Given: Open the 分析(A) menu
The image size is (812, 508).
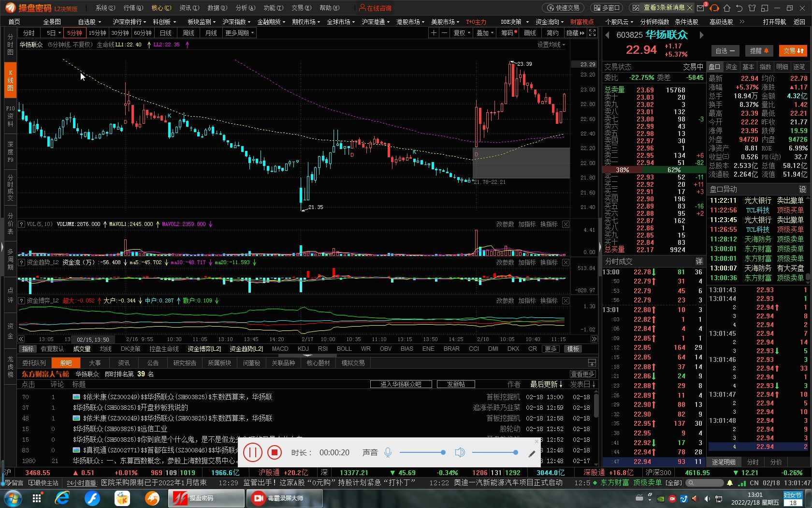Looking at the screenshot, I should click(x=245, y=8).
